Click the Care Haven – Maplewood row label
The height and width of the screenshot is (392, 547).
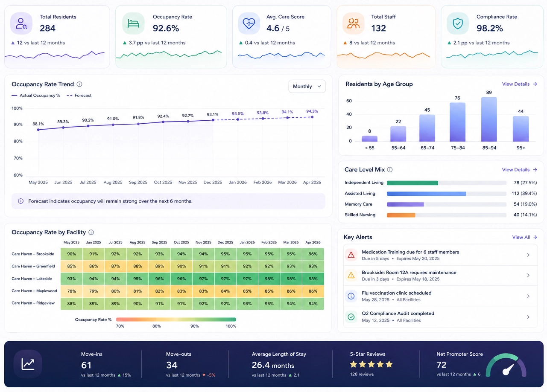point(34,291)
